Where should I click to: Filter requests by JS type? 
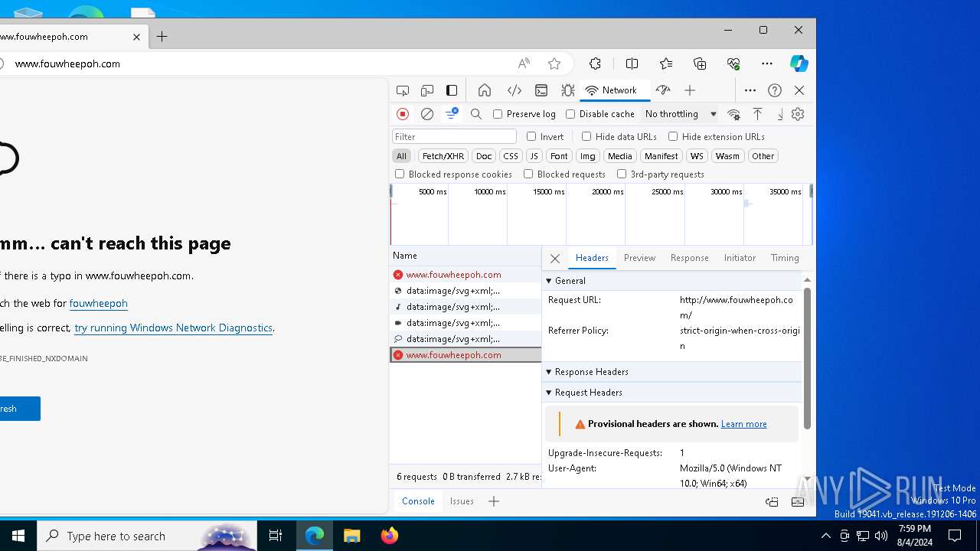point(534,156)
